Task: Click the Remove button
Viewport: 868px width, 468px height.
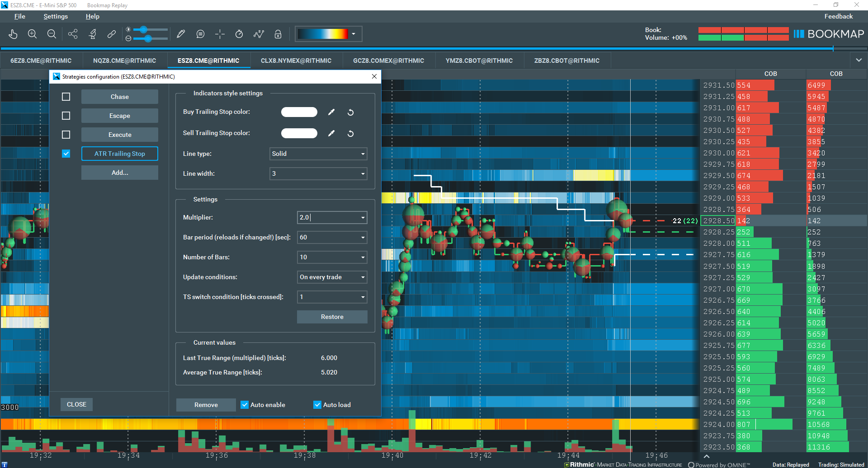Action: click(x=206, y=405)
